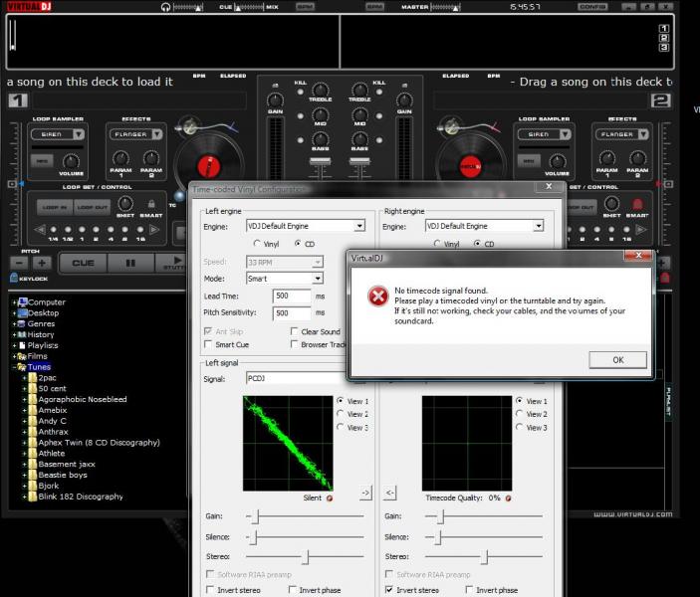This screenshot has height=597, width=700.
Task: Enable the Smart Cue checkbox
Action: click(x=208, y=344)
